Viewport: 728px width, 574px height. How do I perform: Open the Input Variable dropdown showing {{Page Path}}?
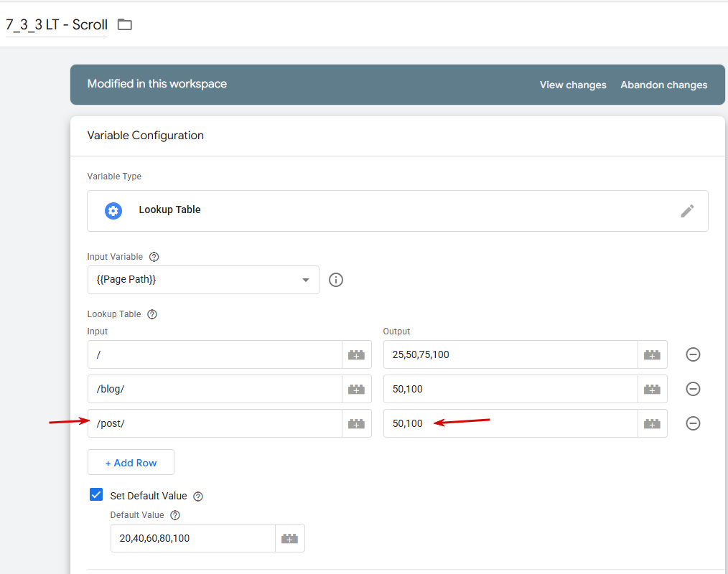tap(202, 280)
